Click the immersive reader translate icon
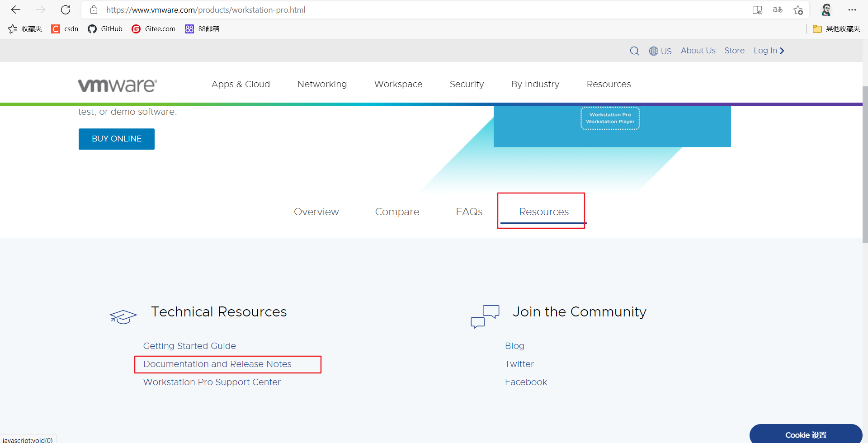 778,10
